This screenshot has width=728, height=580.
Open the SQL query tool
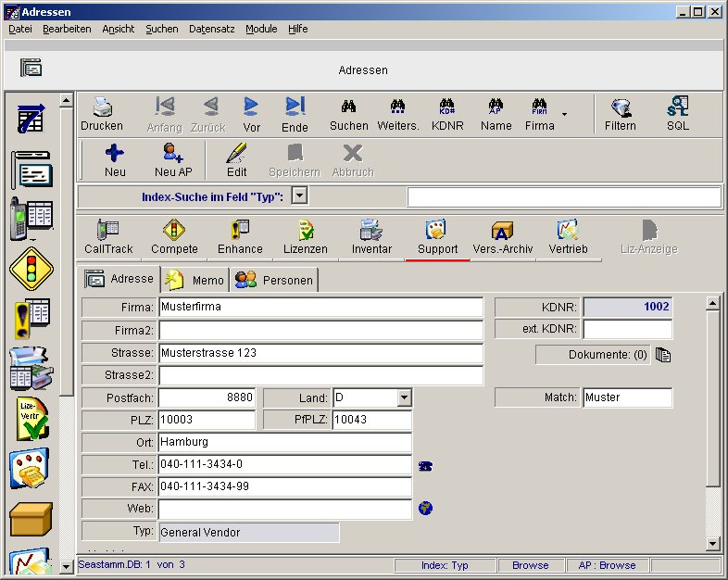point(677,107)
